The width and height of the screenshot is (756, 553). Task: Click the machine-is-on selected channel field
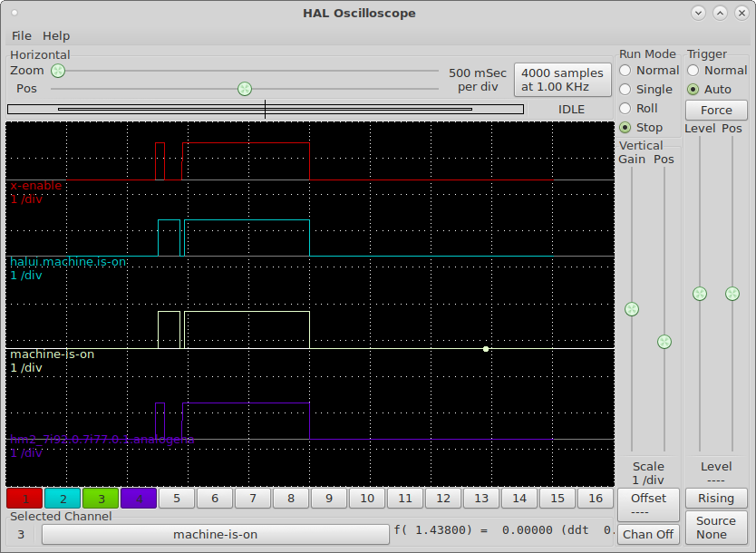215,534
